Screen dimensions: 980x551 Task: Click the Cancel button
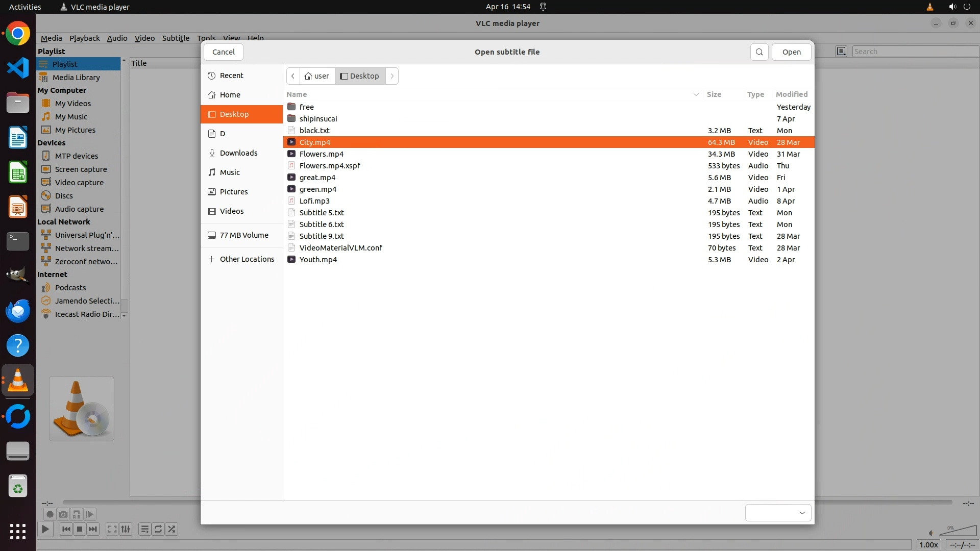(x=223, y=52)
